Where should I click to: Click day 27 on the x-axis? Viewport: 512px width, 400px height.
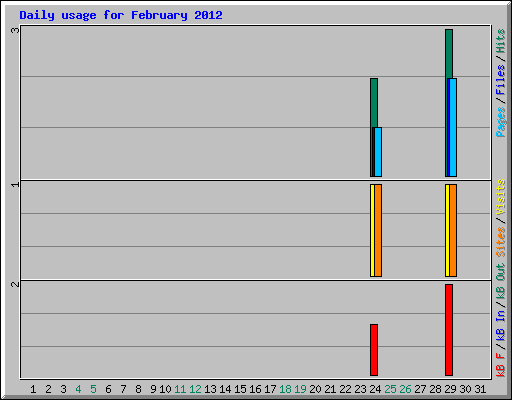coord(420,389)
